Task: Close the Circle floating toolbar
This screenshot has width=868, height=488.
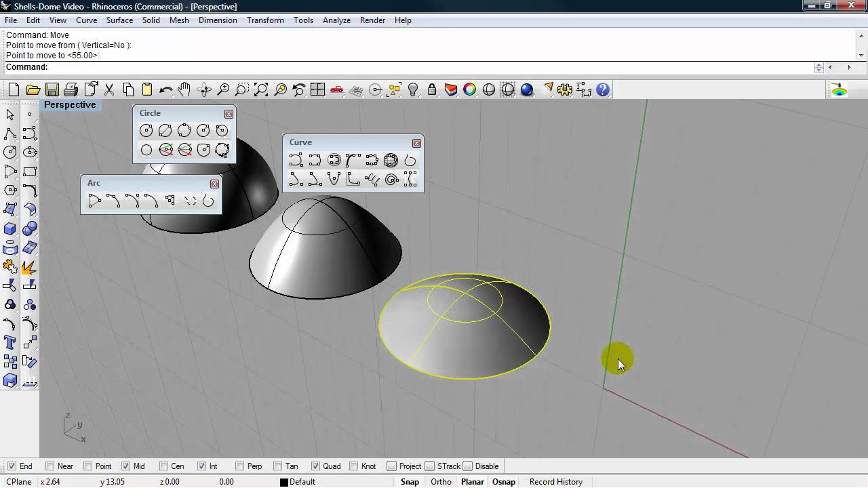Action: pos(229,114)
